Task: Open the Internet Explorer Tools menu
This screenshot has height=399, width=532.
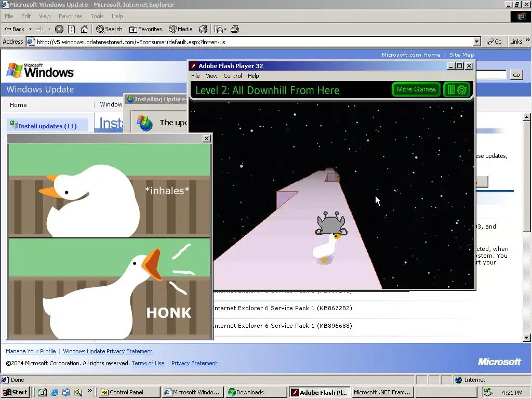Action: (97, 16)
